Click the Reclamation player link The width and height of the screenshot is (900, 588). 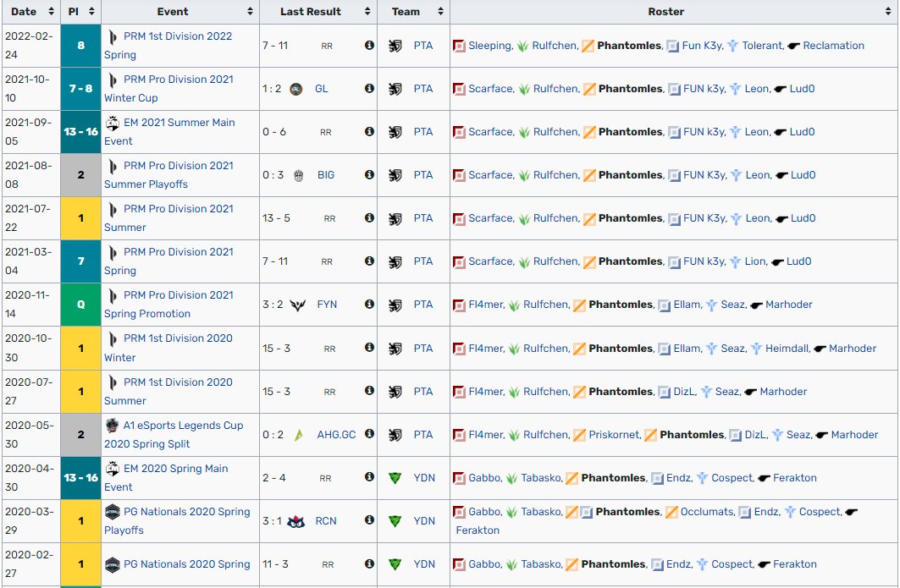coord(835,46)
